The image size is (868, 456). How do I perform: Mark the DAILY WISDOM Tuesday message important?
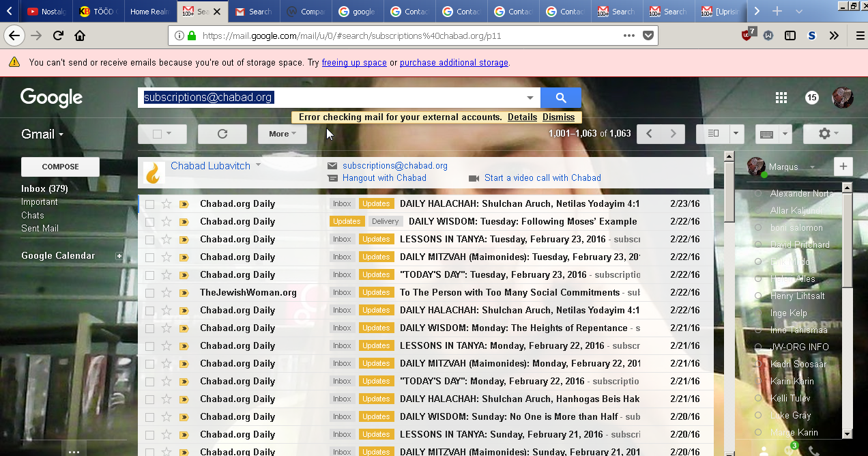(184, 221)
